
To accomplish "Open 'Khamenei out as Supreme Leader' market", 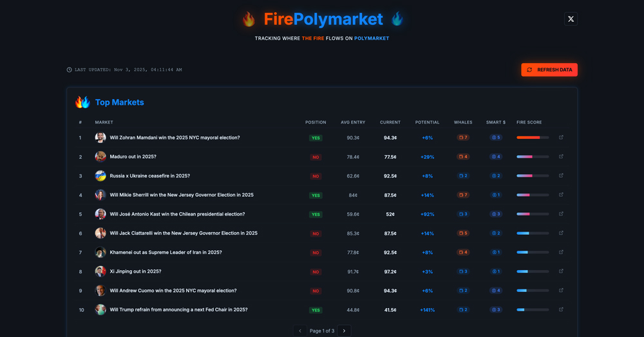I will [x=166, y=252].
